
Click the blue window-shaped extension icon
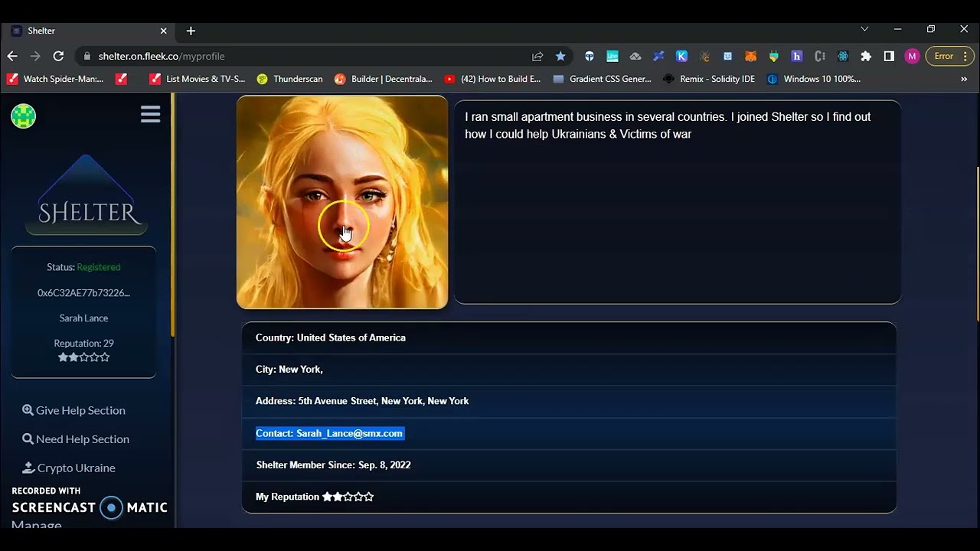click(727, 56)
